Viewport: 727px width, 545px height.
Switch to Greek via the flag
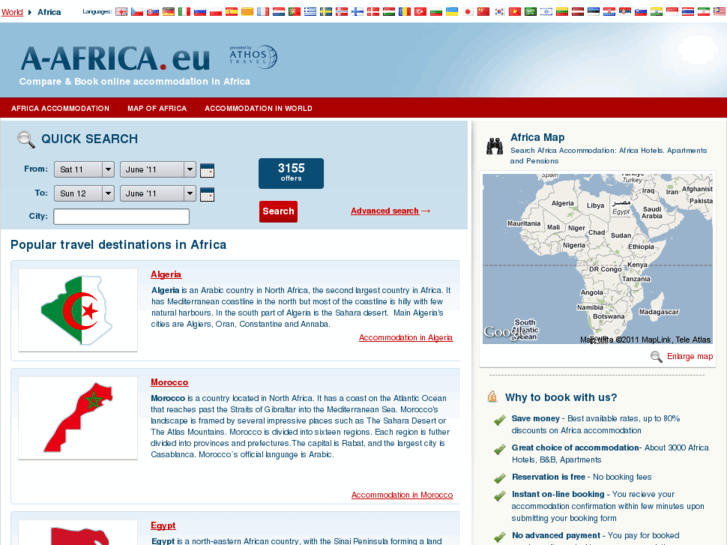(311, 12)
